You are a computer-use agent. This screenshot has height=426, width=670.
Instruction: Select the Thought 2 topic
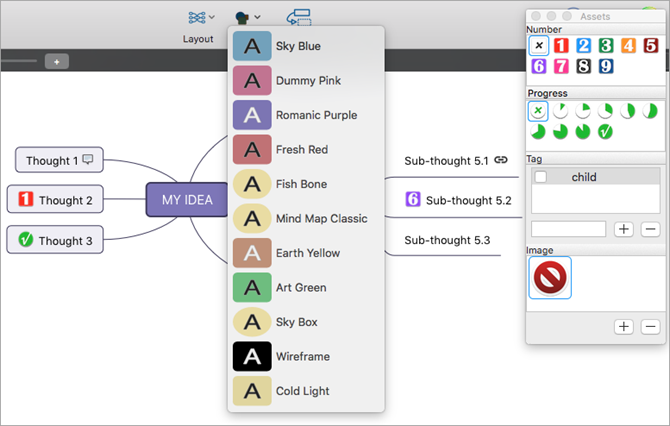[x=55, y=199]
